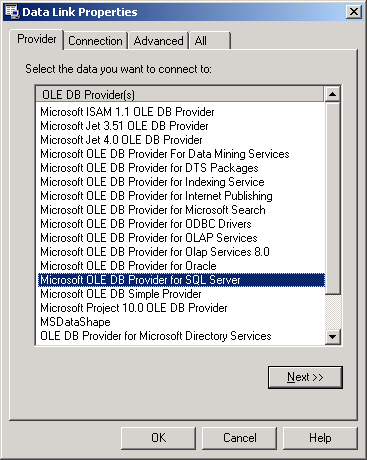This screenshot has height=460, width=367.
Task: Switch to the All tab
Action: 209,41
